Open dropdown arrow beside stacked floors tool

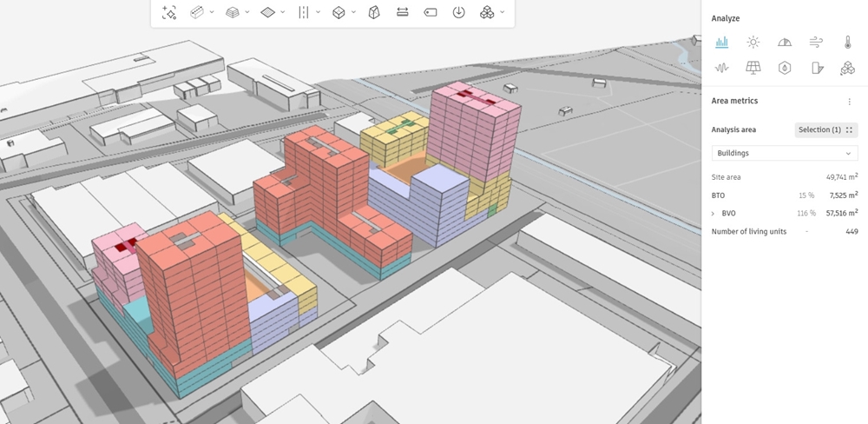coord(247,12)
